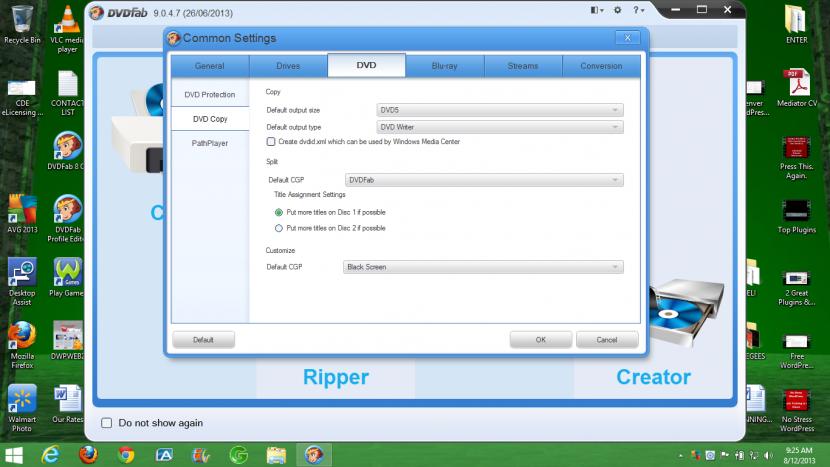Select Put more titles on Disc 2
This screenshot has height=467, width=830.
(x=279, y=228)
